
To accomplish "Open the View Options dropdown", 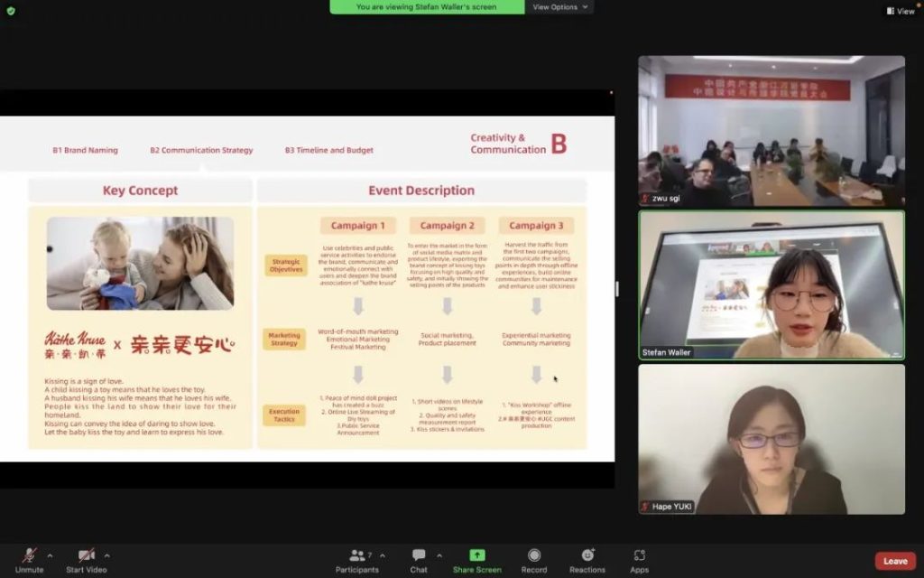I will coord(560,7).
